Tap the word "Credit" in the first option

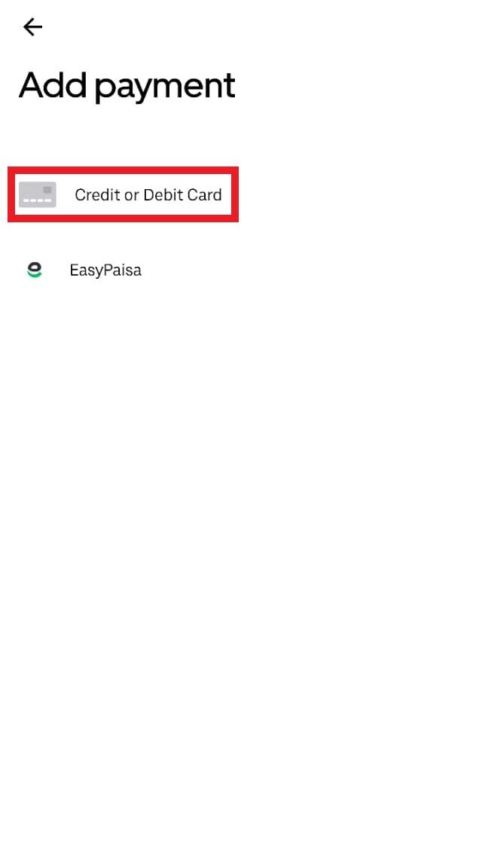point(93,195)
